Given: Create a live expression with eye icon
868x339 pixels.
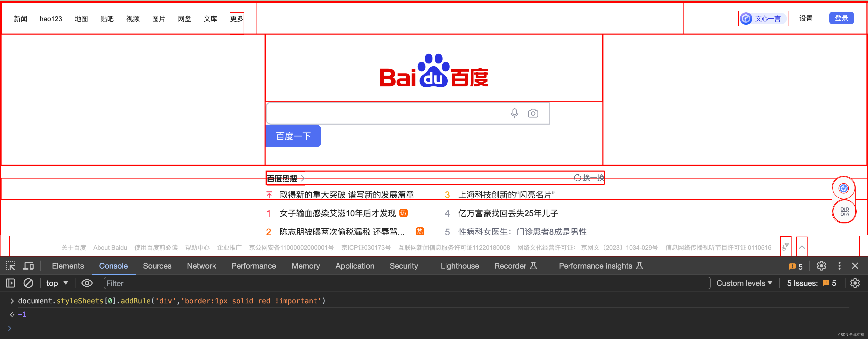Looking at the screenshot, I should (87, 283).
